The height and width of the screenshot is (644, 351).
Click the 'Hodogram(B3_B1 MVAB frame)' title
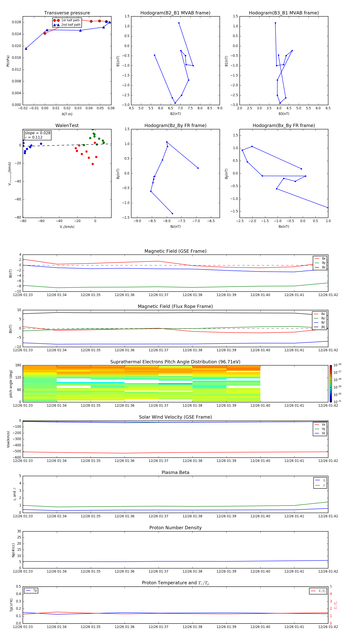[284, 13]
